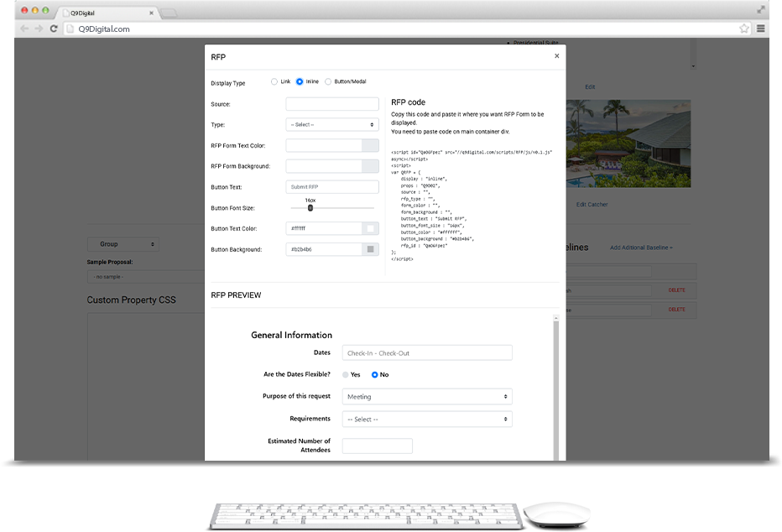Open the Sample Proposal dropdown
782x532 pixels.
pyautogui.click(x=146, y=277)
